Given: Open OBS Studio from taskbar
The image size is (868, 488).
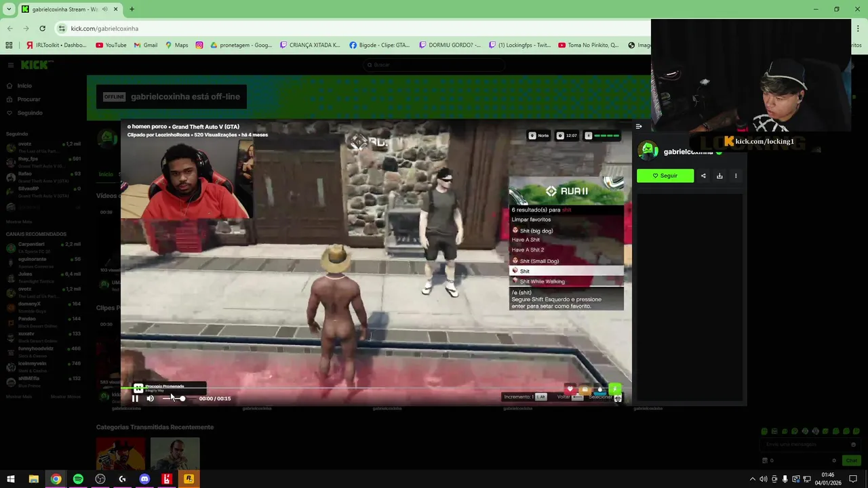Looking at the screenshot, I should [x=100, y=479].
